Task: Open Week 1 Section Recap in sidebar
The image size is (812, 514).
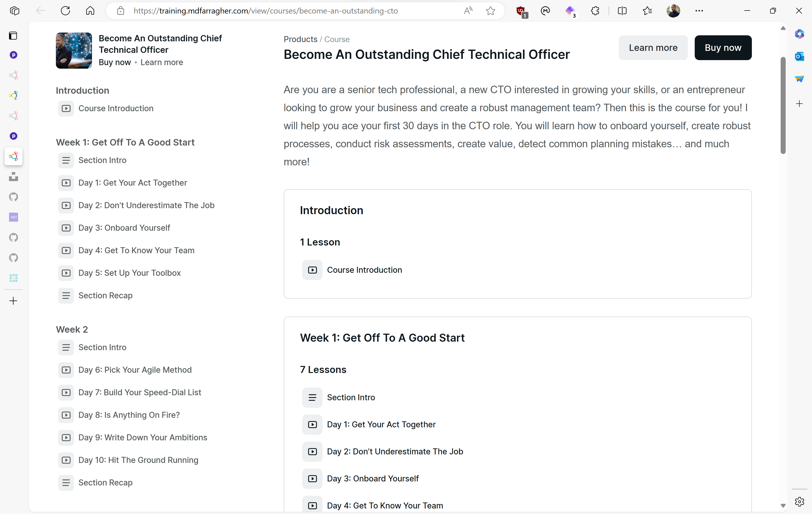Action: pos(105,296)
